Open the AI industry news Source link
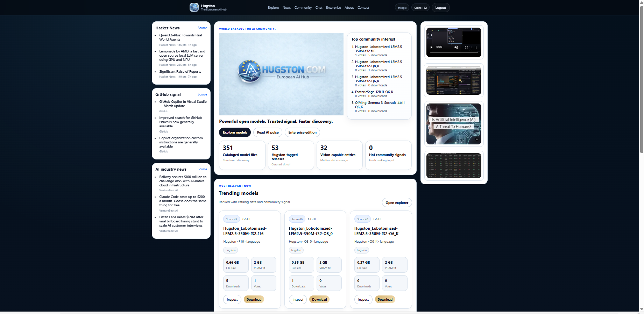 [x=202, y=169]
